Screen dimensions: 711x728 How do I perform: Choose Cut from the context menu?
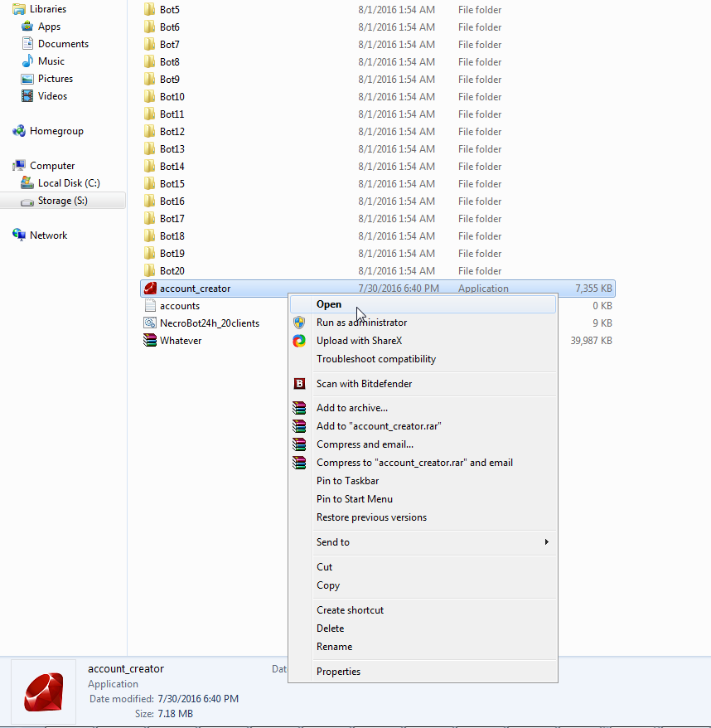click(423, 567)
